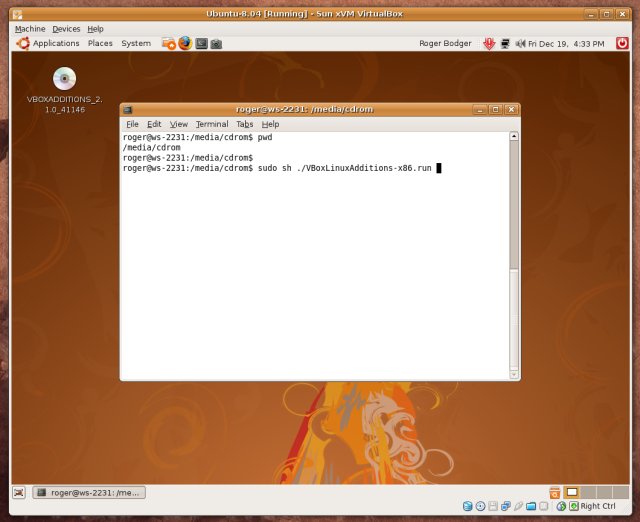This screenshot has height=522, width=640.
Task: Click the terminal scrollbar up arrow
Action: click(514, 136)
